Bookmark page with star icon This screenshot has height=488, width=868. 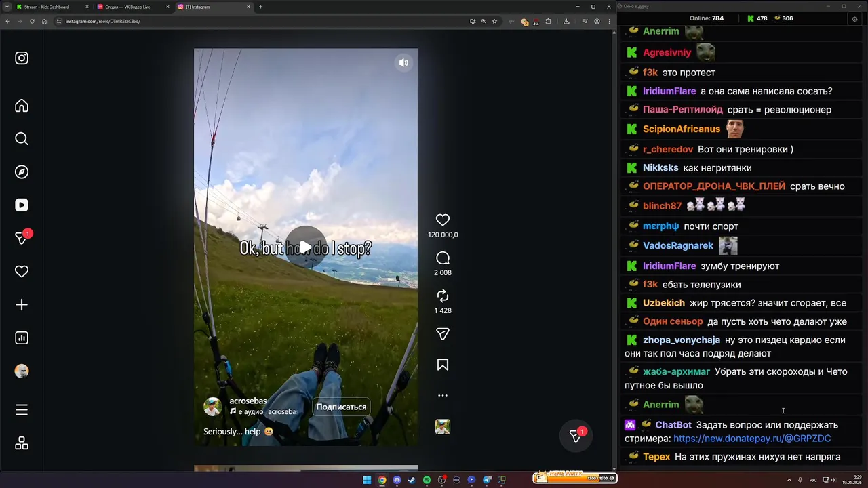494,21
